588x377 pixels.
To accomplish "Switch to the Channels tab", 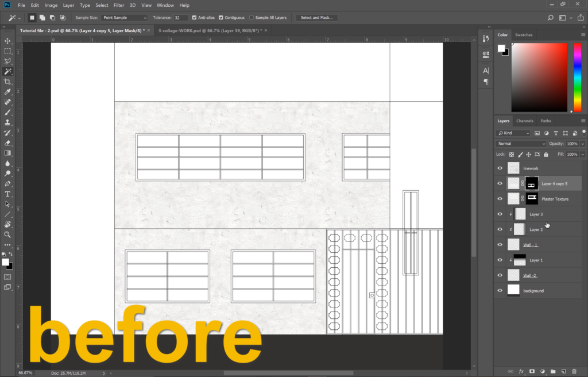I will (524, 121).
